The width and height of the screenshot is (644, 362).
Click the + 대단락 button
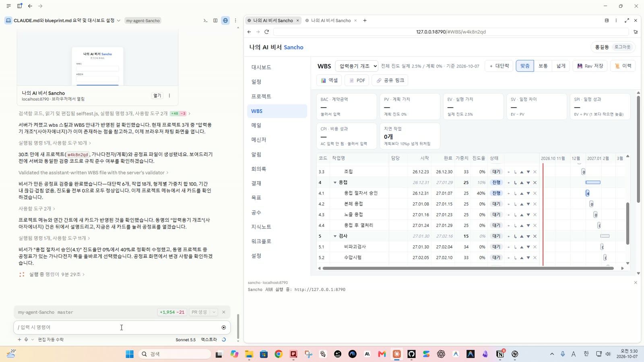pyautogui.click(x=499, y=66)
